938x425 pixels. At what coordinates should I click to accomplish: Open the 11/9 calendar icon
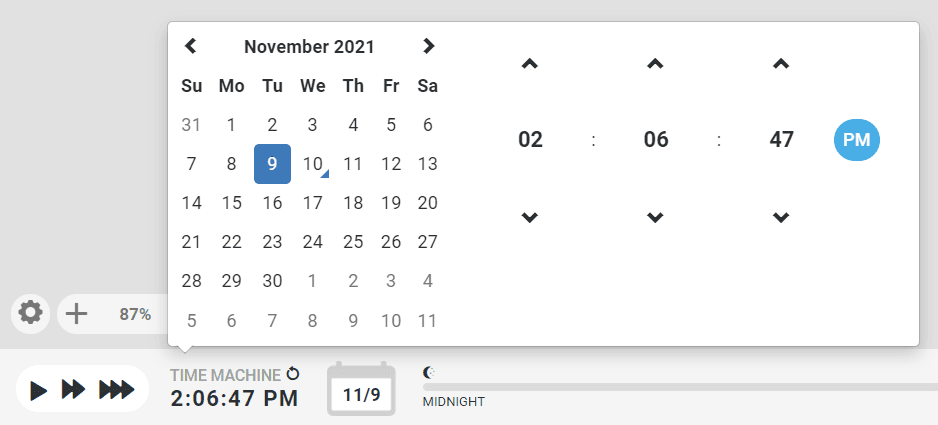(x=361, y=389)
